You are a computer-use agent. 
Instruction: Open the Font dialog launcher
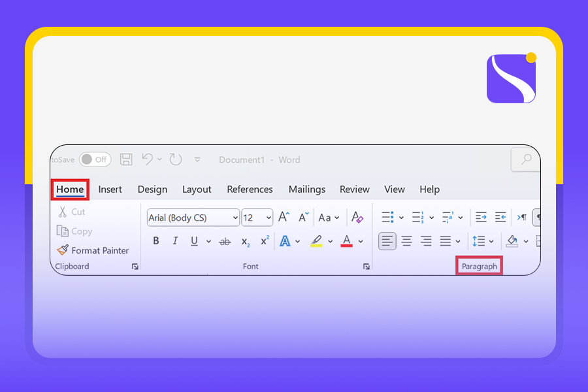point(367,267)
